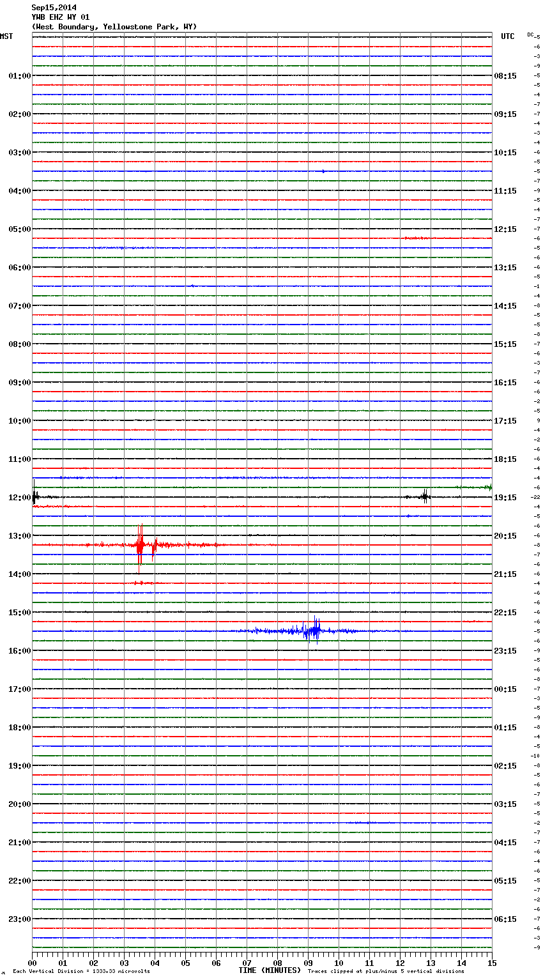Click the black spike at the 12:00 trace start
The height and width of the screenshot is (980, 543).
(x=34, y=494)
